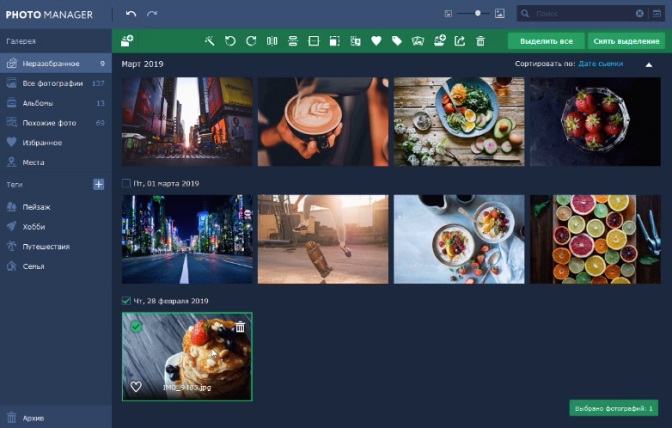Open 'Неразобранное' in sidebar

coord(56,63)
